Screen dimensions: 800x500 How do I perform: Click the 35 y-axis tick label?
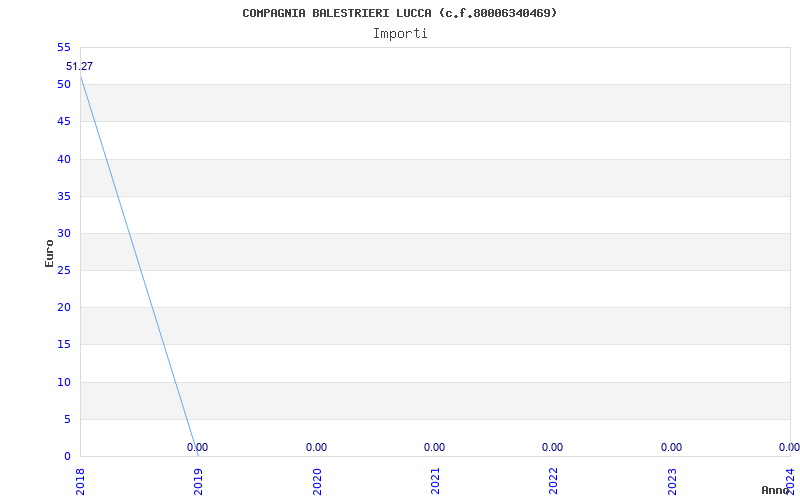point(64,196)
